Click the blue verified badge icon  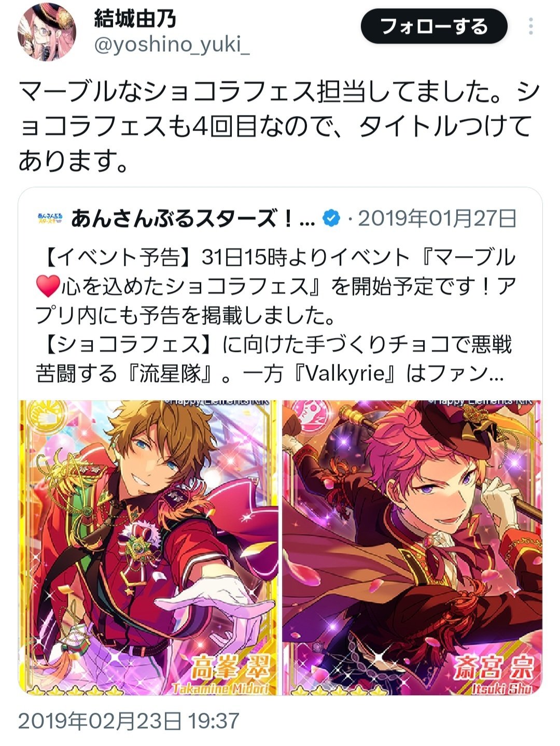click(331, 219)
